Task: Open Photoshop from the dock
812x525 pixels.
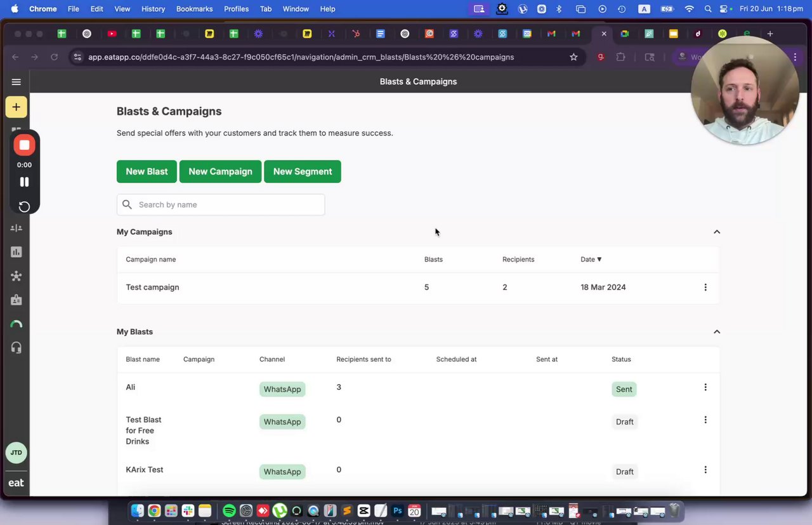Action: point(398,510)
